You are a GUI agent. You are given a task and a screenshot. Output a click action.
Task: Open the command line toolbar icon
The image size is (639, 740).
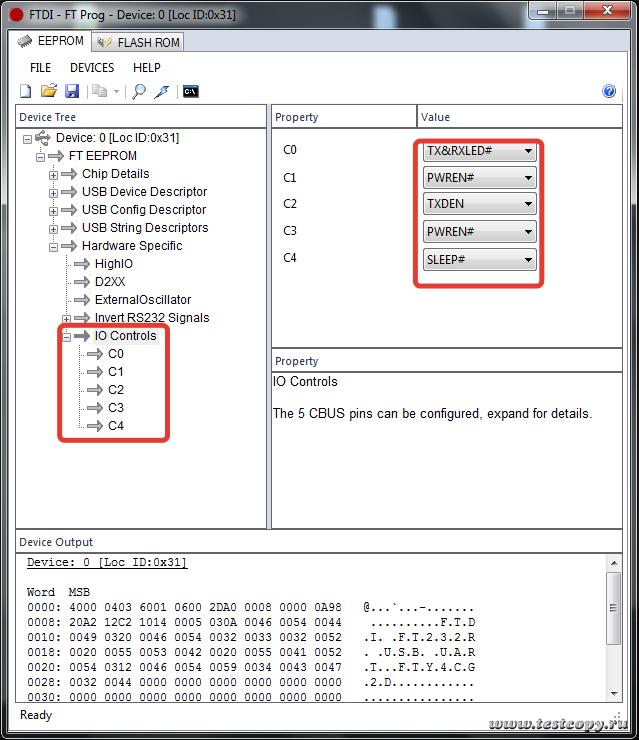pos(190,91)
